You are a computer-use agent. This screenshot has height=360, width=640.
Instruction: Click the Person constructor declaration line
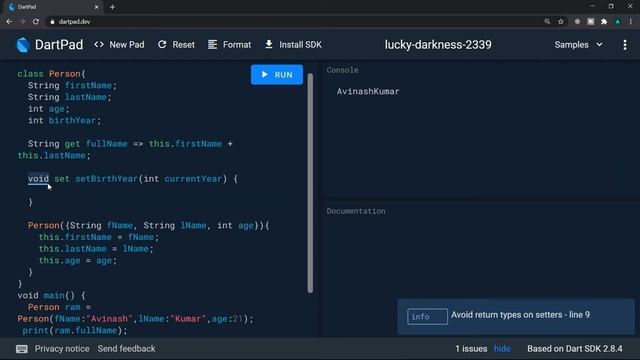pyautogui.click(x=149, y=225)
